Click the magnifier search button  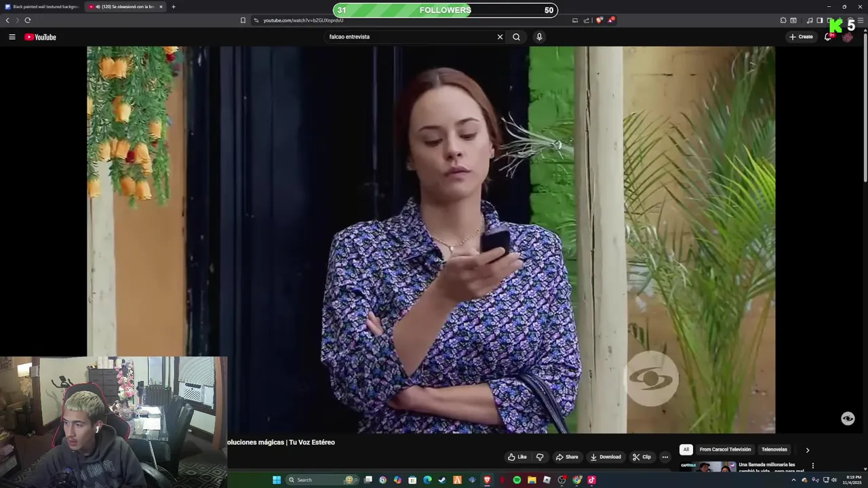pos(516,37)
